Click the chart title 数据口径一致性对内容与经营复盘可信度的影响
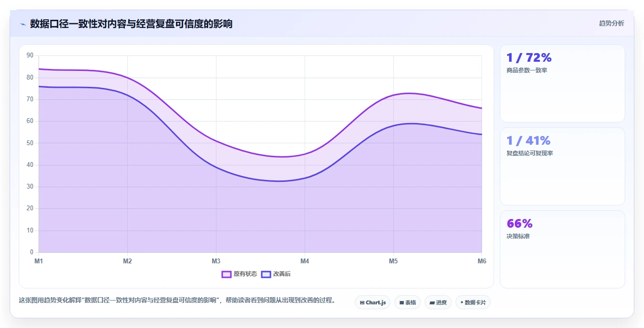Viewport: 644px width, 328px height. point(131,24)
